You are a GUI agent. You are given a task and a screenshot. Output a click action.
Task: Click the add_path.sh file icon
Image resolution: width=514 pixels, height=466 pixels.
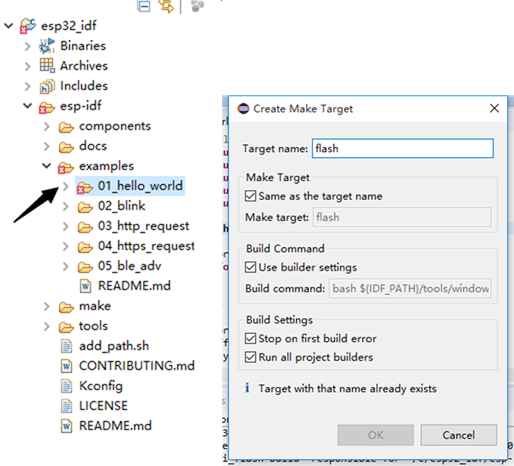coord(66,346)
